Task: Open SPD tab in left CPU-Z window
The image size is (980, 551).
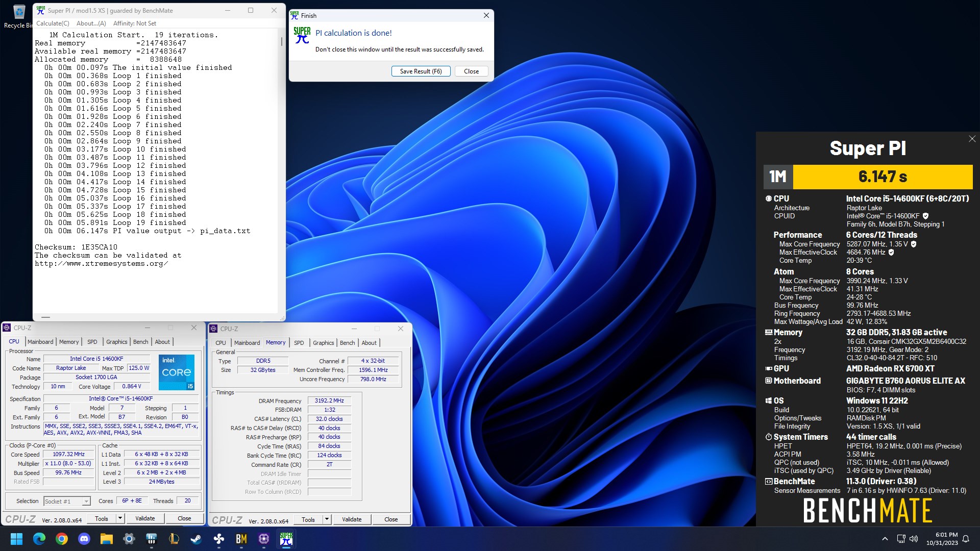Action: [x=92, y=342]
